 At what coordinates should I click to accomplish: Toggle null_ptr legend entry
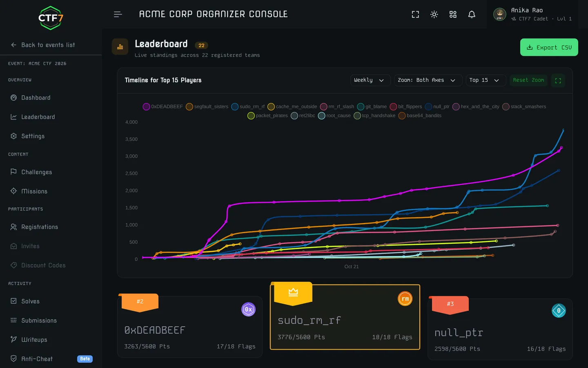[437, 107]
